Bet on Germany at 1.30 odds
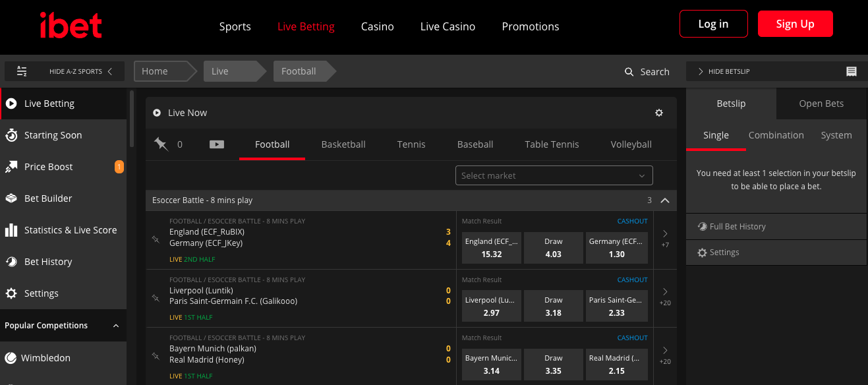The width and height of the screenshot is (868, 385). [x=617, y=248]
